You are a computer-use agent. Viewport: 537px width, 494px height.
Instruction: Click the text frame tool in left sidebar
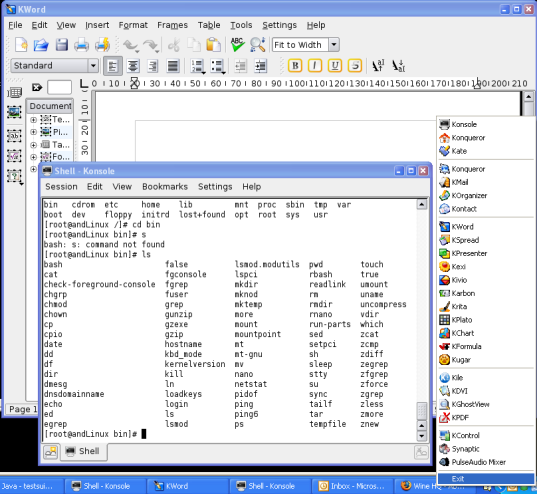coord(14,136)
